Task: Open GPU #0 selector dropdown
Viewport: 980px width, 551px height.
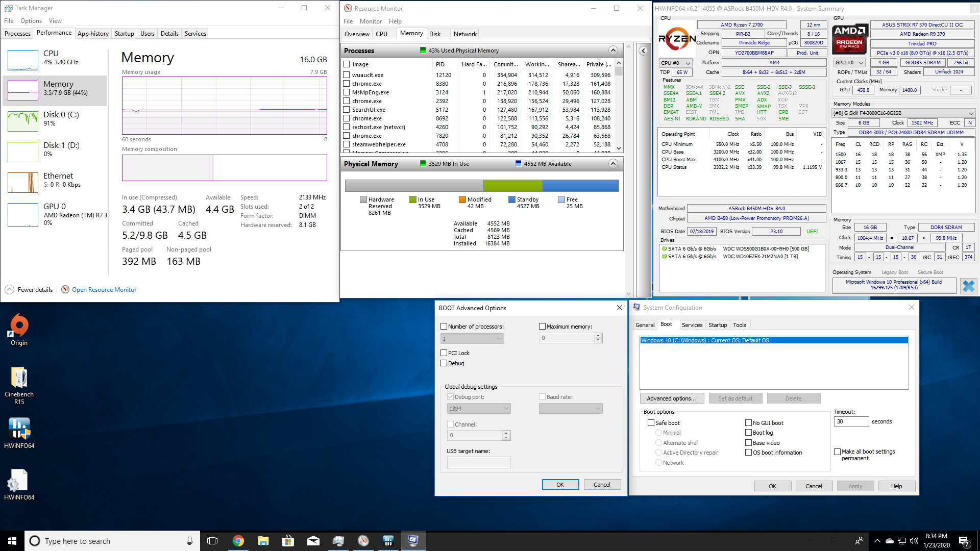Action: coord(849,63)
